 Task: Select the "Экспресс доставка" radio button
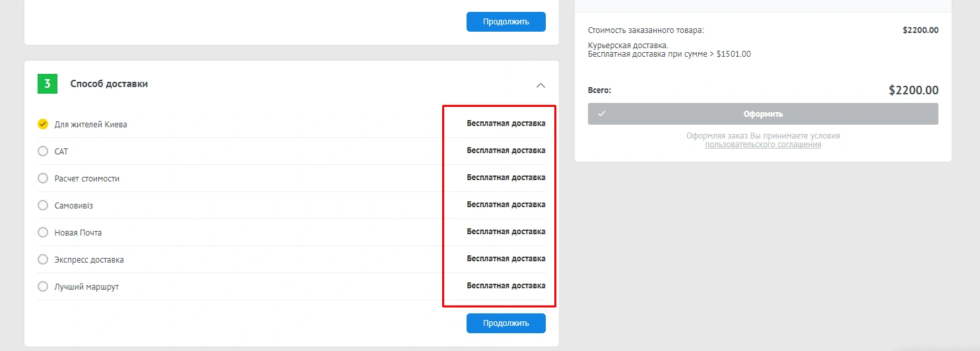coord(43,259)
